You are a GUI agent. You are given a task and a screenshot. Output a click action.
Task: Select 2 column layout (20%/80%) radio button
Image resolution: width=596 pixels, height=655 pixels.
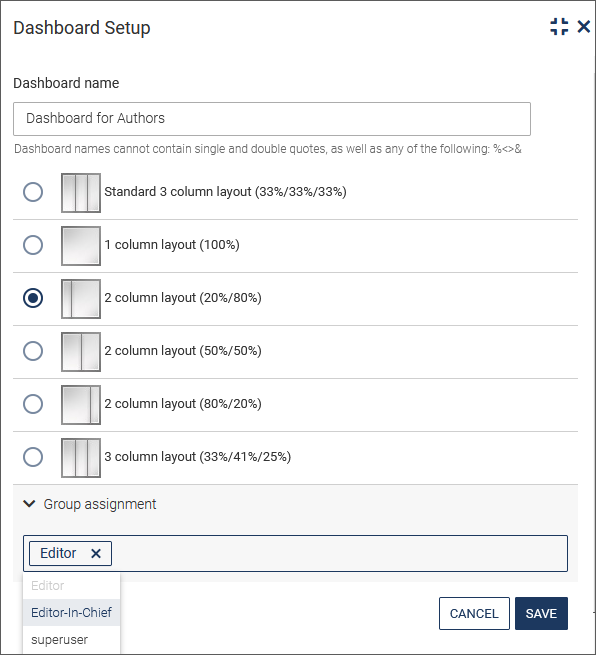pos(33,298)
